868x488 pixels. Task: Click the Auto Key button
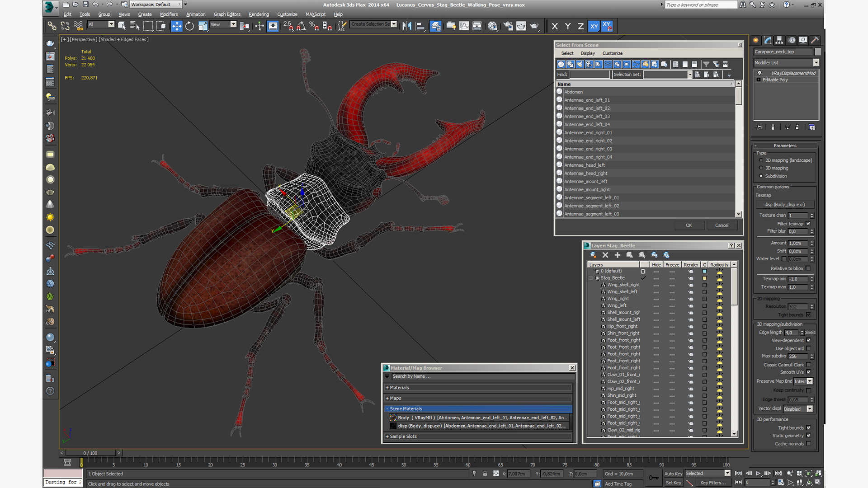(673, 474)
